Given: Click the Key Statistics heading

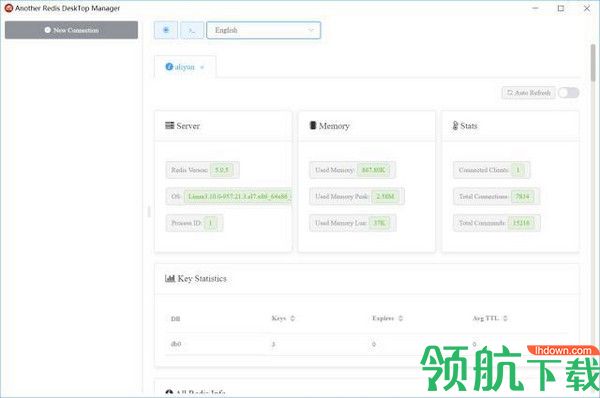Looking at the screenshot, I should (202, 278).
